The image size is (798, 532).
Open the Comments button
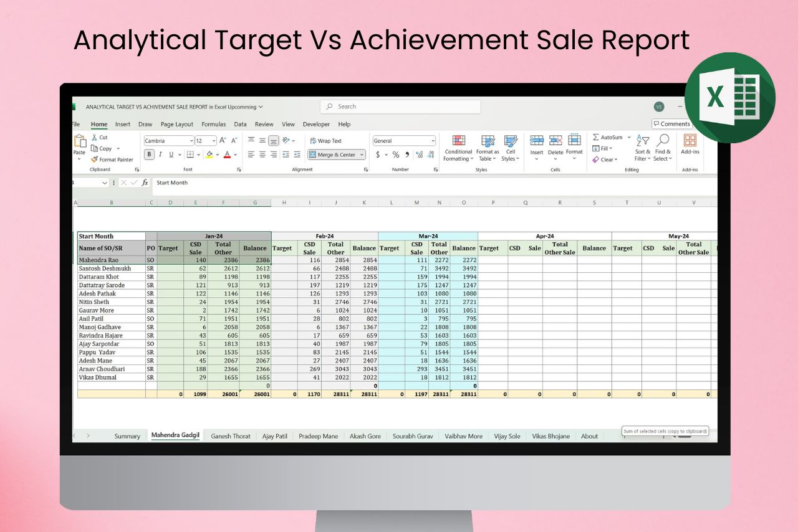tap(671, 124)
